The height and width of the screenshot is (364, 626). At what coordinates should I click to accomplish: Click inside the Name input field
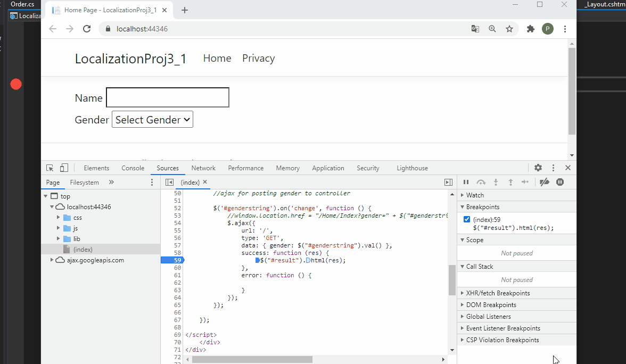point(167,97)
